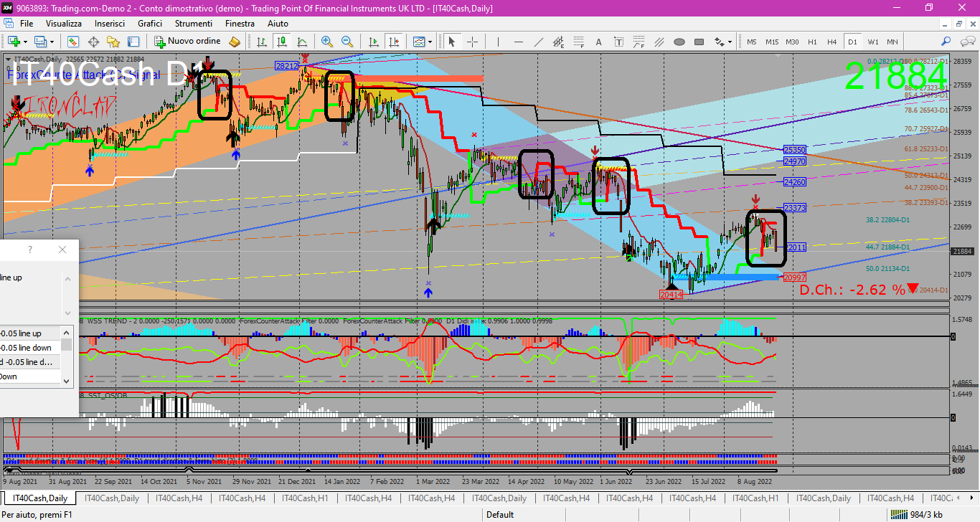980x522 pixels.
Task: Select the cursor arrow tool
Action: pyautogui.click(x=452, y=42)
